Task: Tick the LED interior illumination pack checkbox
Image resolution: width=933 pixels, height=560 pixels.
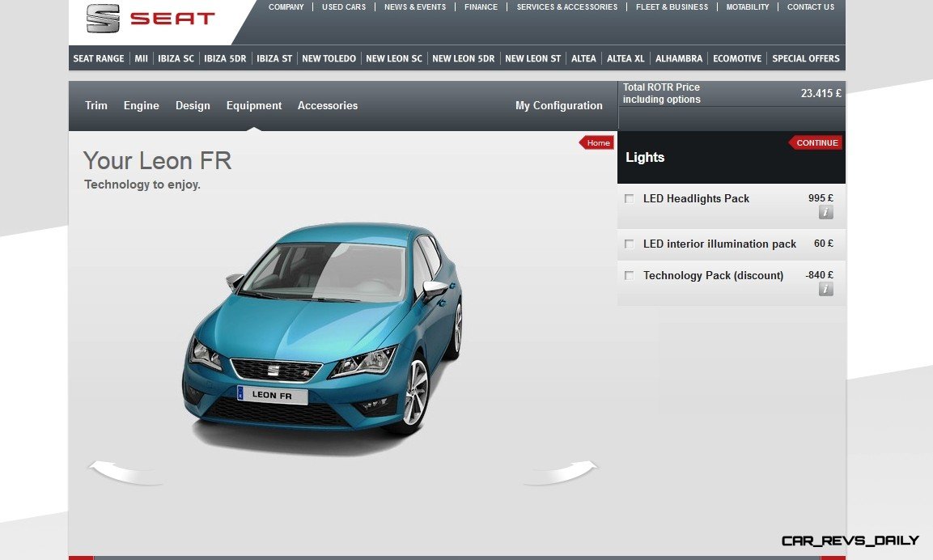Action: click(x=629, y=244)
